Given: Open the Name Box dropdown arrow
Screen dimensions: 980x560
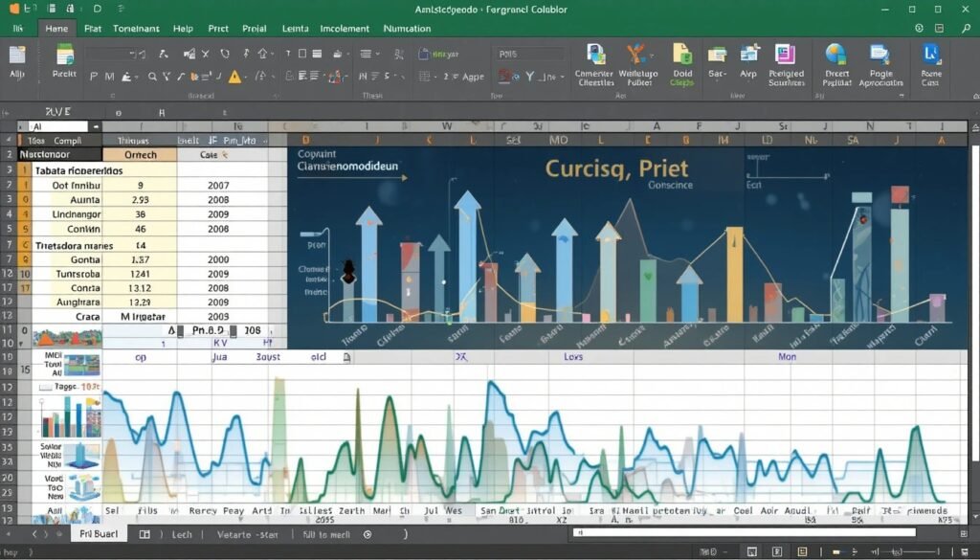Looking at the screenshot, I should tap(96, 127).
